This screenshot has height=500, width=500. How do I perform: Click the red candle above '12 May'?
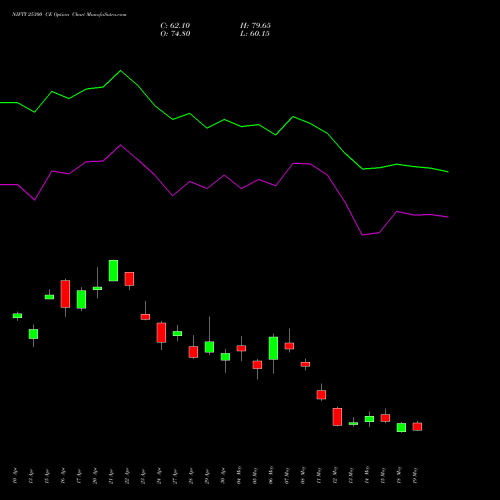click(x=337, y=417)
